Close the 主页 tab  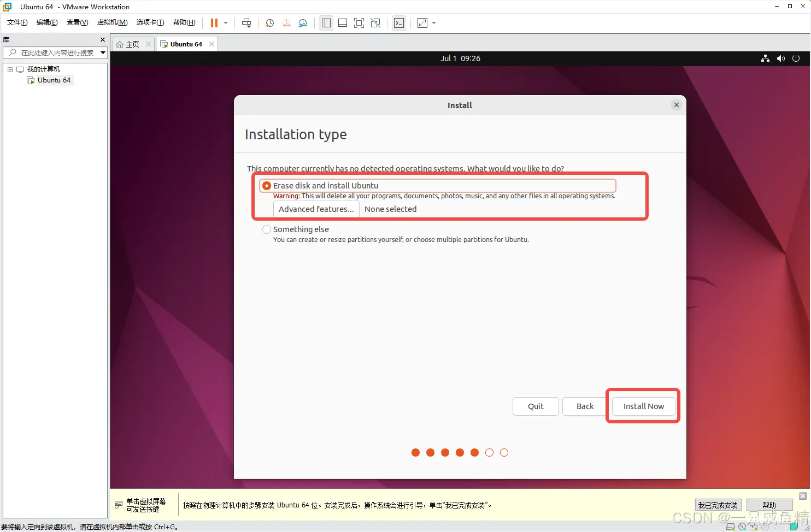tap(148, 44)
